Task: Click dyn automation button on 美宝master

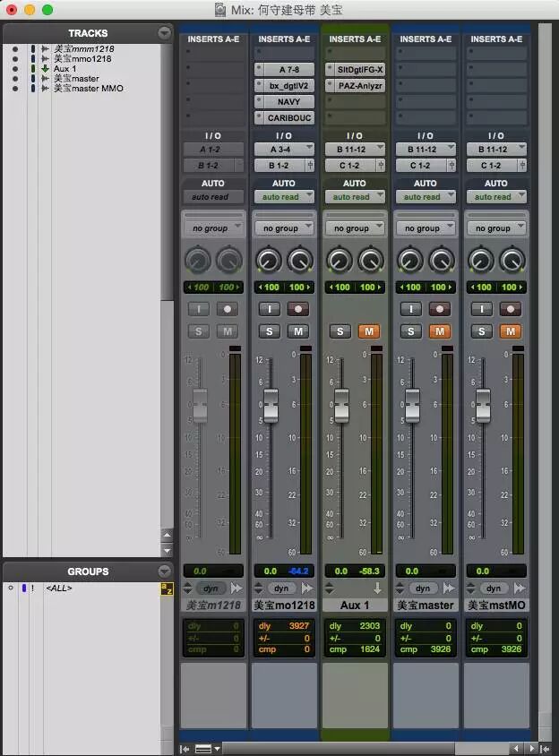Action: click(423, 588)
